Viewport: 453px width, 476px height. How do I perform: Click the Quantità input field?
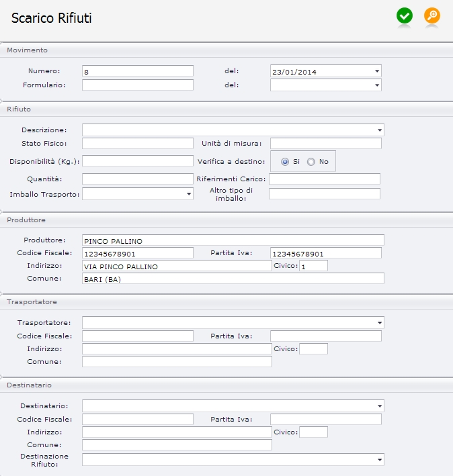pos(138,179)
